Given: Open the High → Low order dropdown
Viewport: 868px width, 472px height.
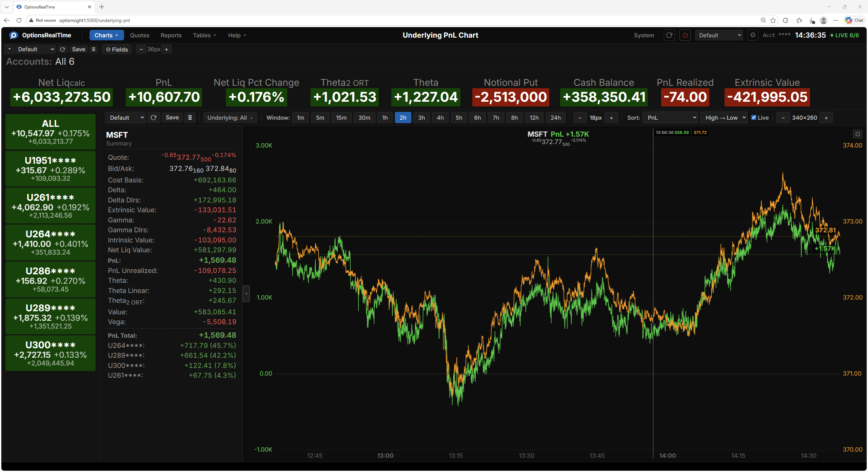Looking at the screenshot, I should (x=724, y=118).
